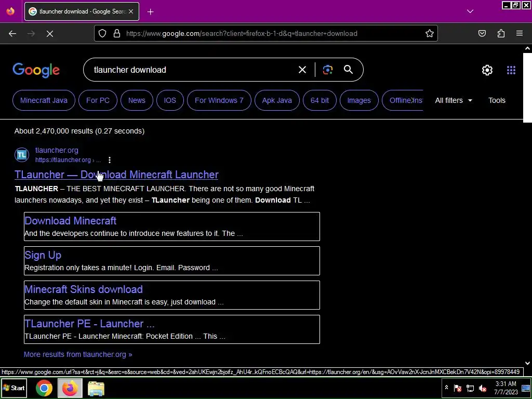532x399 pixels.
Task: Go back with the browser back arrow
Action: [12, 33]
